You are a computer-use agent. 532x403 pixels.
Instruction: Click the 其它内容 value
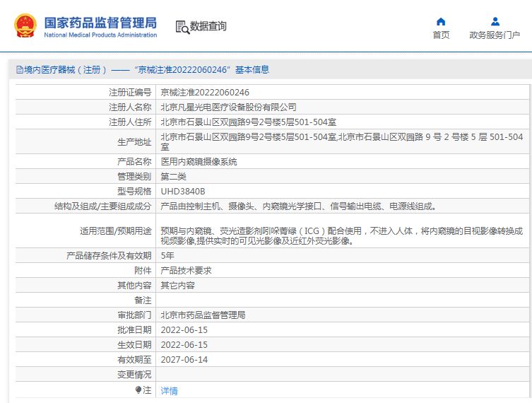click(x=177, y=286)
